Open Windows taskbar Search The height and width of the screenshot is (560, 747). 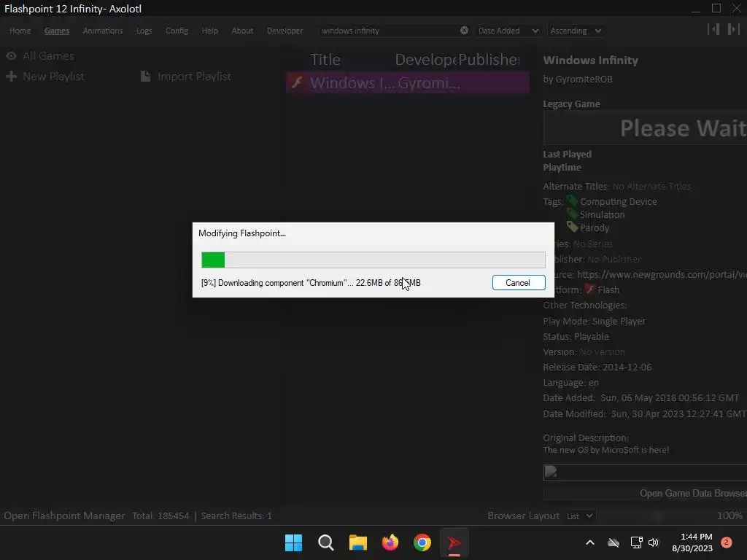pyautogui.click(x=326, y=542)
